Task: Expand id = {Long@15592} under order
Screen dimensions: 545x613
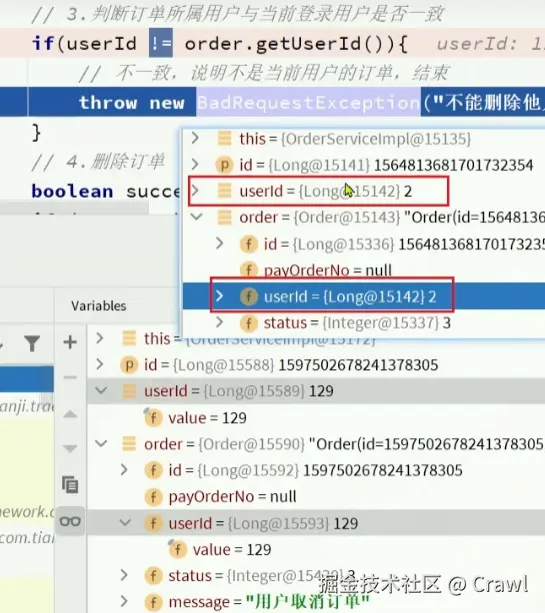Action: (124, 470)
